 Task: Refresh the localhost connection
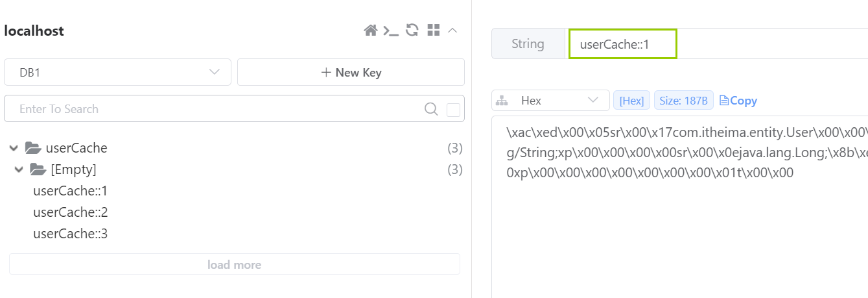point(412,31)
